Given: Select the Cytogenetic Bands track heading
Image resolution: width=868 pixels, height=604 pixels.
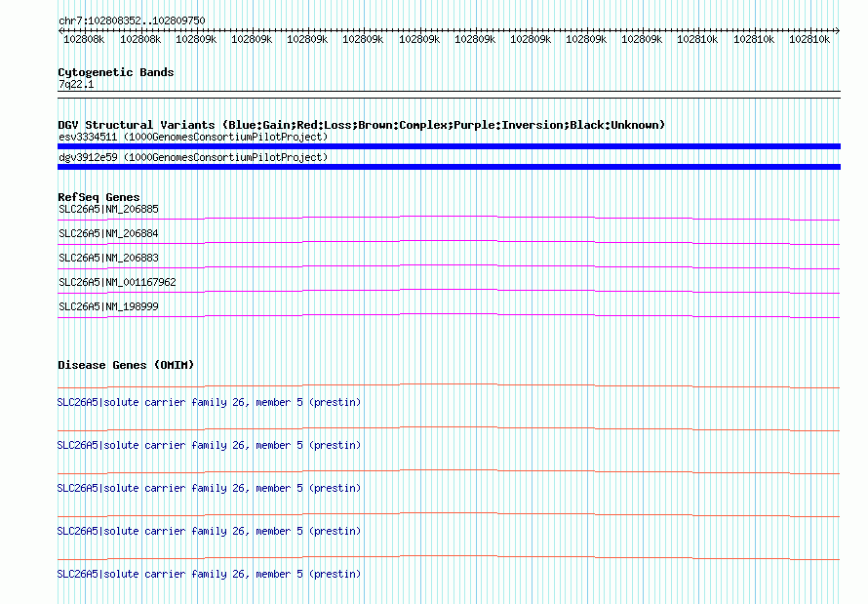Looking at the screenshot, I should (116, 72).
